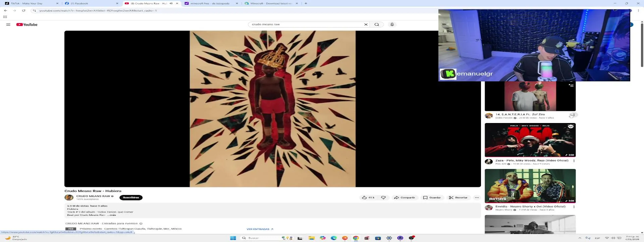This screenshot has width=644, height=242.
Task: Go back with the browser back arrow
Action: click(5, 10)
